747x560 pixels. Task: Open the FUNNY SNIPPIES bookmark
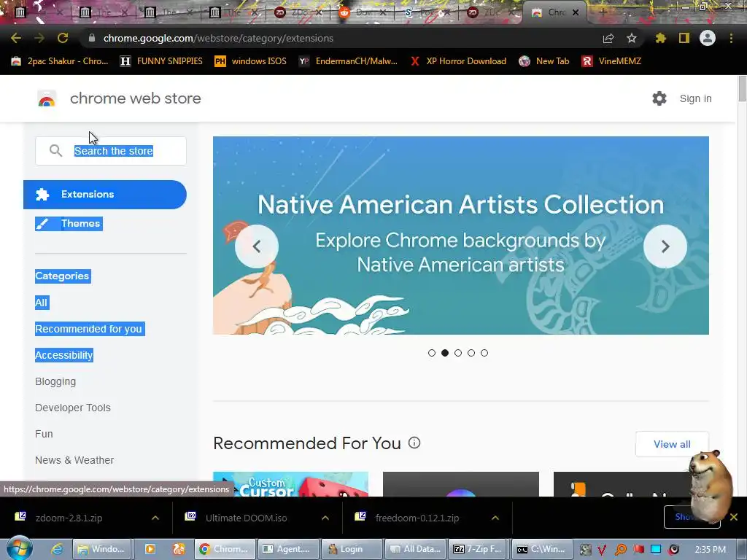tap(161, 61)
